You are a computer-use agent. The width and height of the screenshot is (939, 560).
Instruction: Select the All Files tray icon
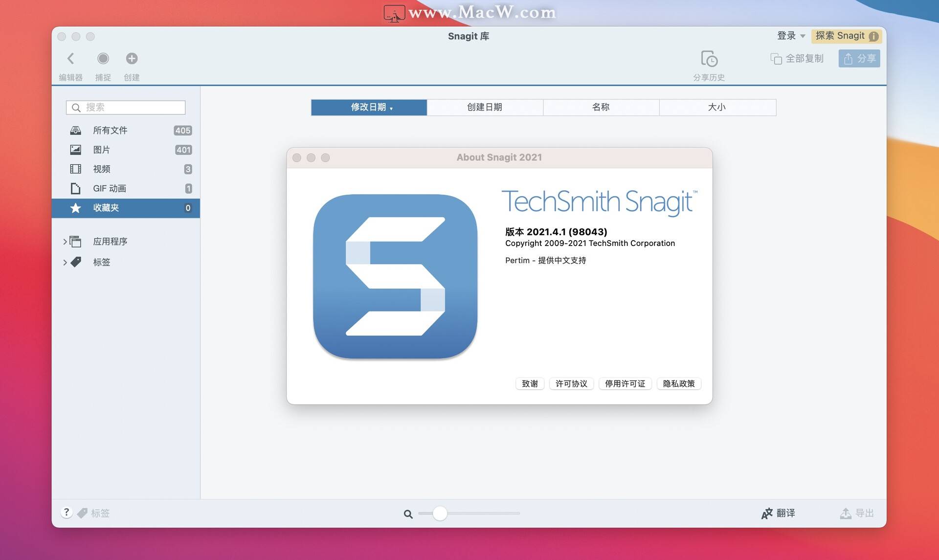75,131
